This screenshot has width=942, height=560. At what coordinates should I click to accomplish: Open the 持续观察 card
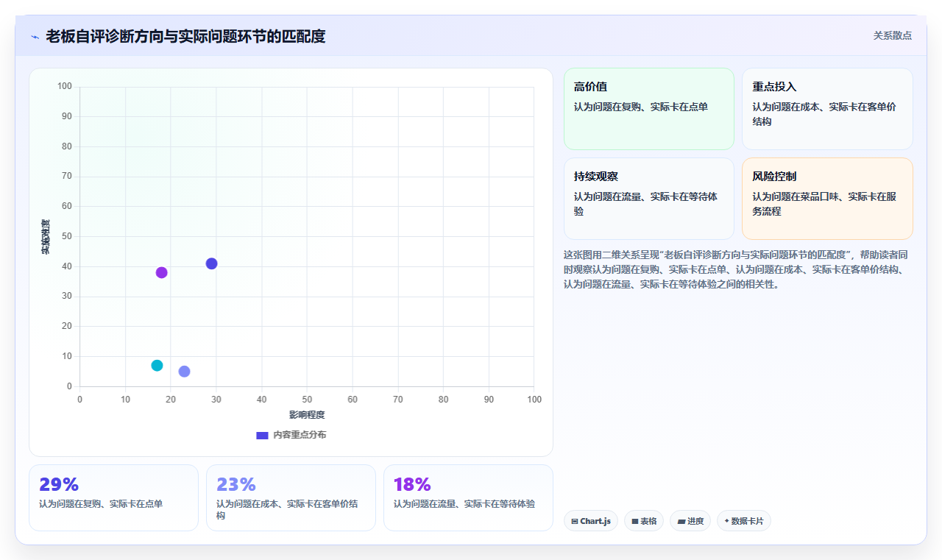pos(649,199)
